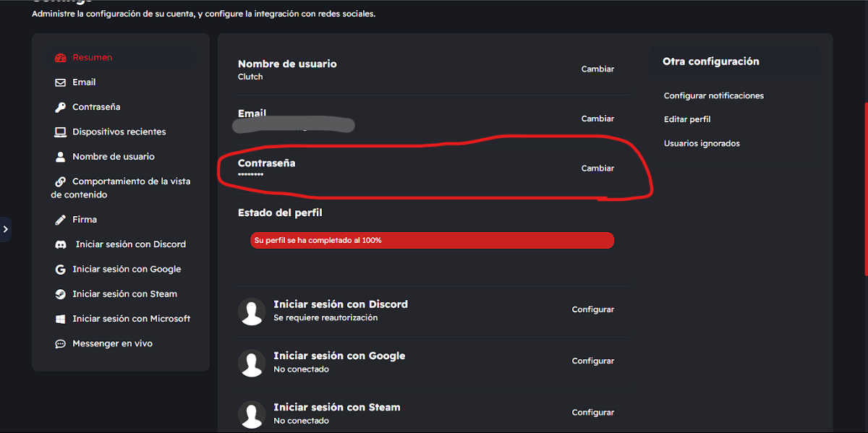Click Cambiar next to Nombre de usuario
The width and height of the screenshot is (868, 433).
597,69
